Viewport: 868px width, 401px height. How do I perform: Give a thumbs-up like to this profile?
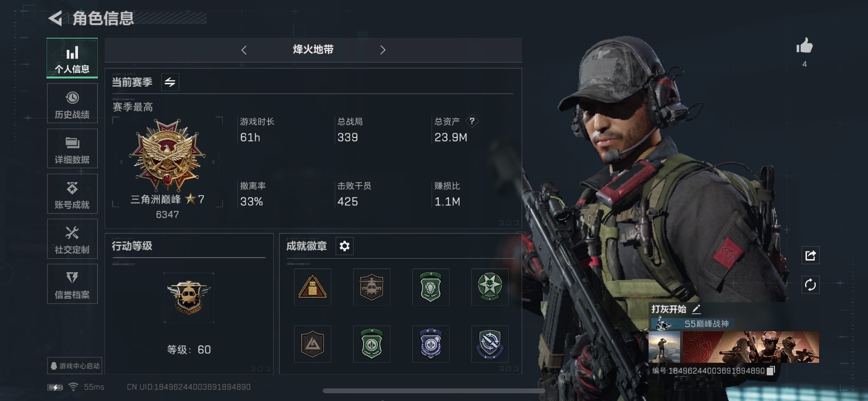click(805, 46)
